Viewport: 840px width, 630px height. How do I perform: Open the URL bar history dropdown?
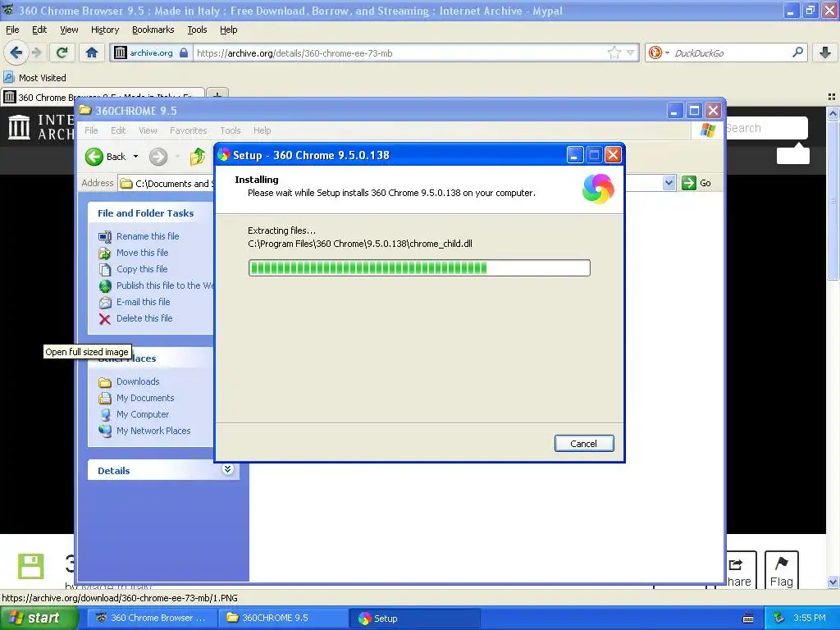[x=631, y=52]
